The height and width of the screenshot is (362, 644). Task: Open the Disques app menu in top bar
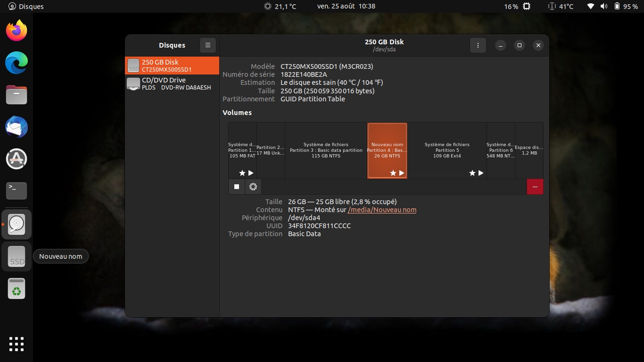(x=26, y=7)
